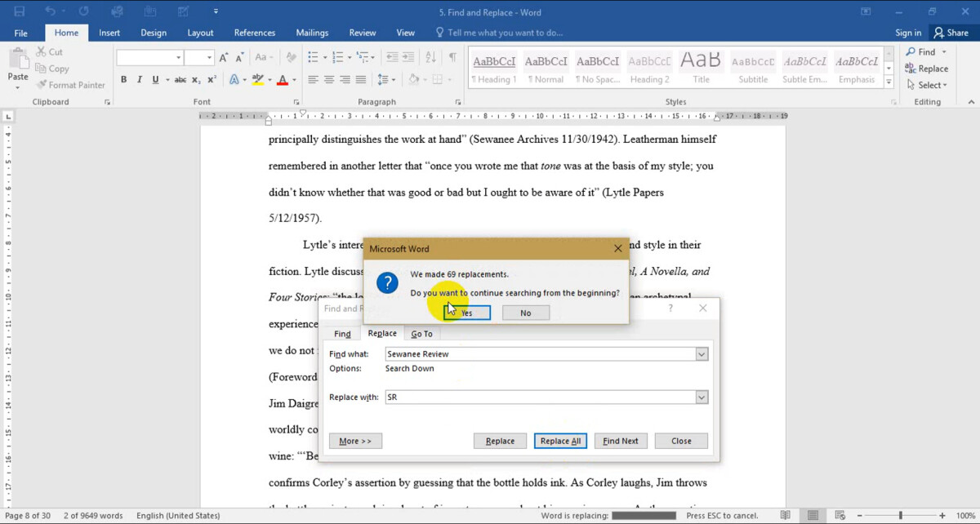Apply the Heading 1 style thumbnail
Image resolution: width=980 pixels, height=524 pixels.
[494, 68]
